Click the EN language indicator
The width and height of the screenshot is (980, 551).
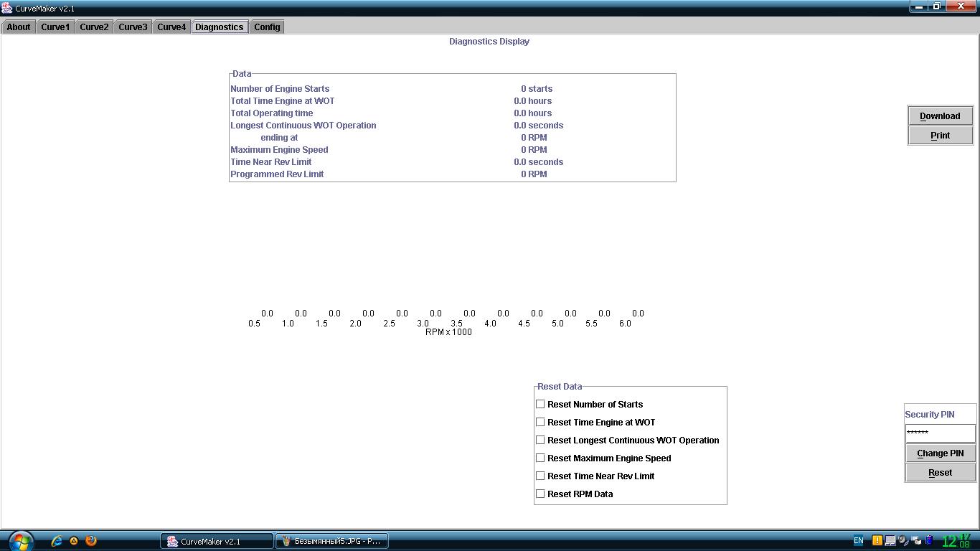coord(858,541)
